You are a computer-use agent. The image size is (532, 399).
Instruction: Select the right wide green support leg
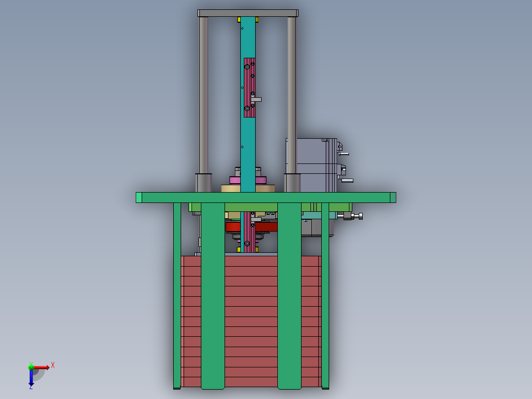pos(289,296)
